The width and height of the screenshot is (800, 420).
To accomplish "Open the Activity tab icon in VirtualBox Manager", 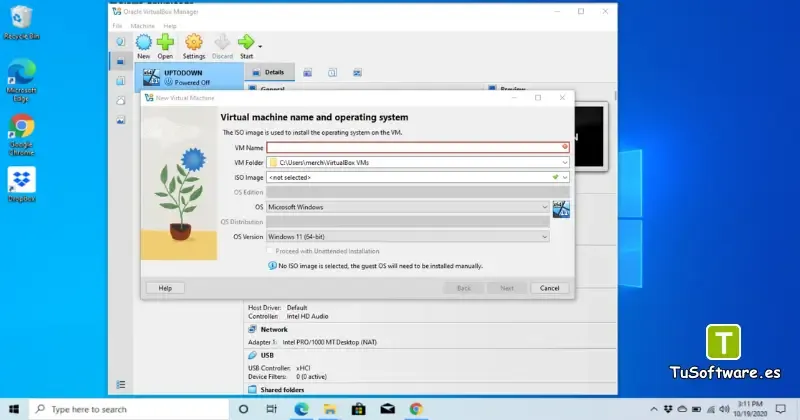I will [357, 72].
